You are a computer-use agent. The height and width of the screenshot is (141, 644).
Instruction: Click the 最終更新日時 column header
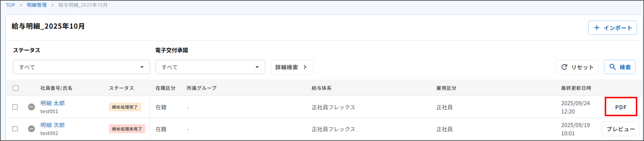point(576,88)
